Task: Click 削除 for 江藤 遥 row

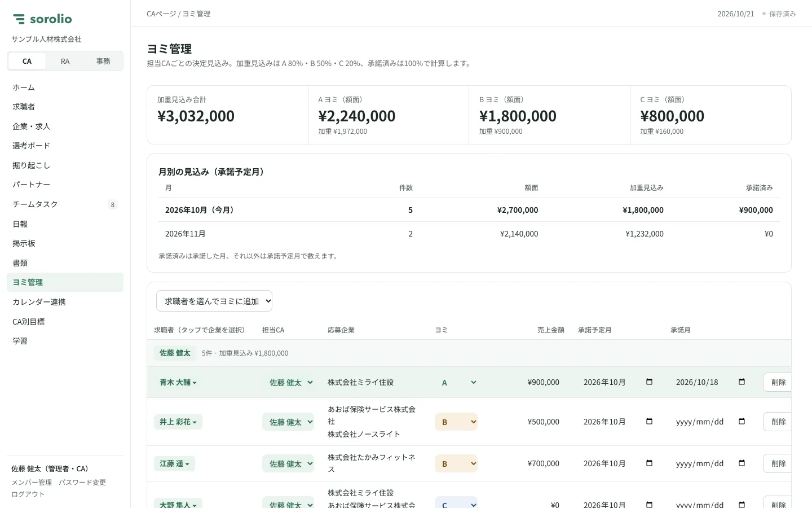Action: (x=778, y=463)
